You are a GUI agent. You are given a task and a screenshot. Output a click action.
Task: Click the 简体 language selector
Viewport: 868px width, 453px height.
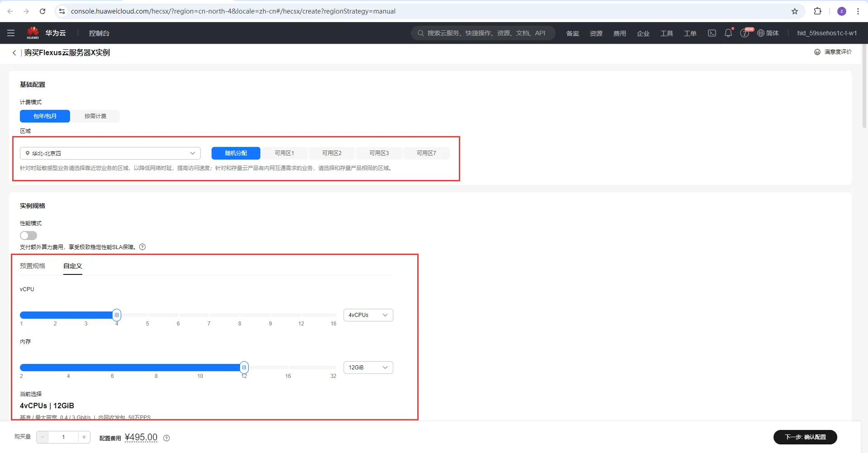tap(773, 33)
